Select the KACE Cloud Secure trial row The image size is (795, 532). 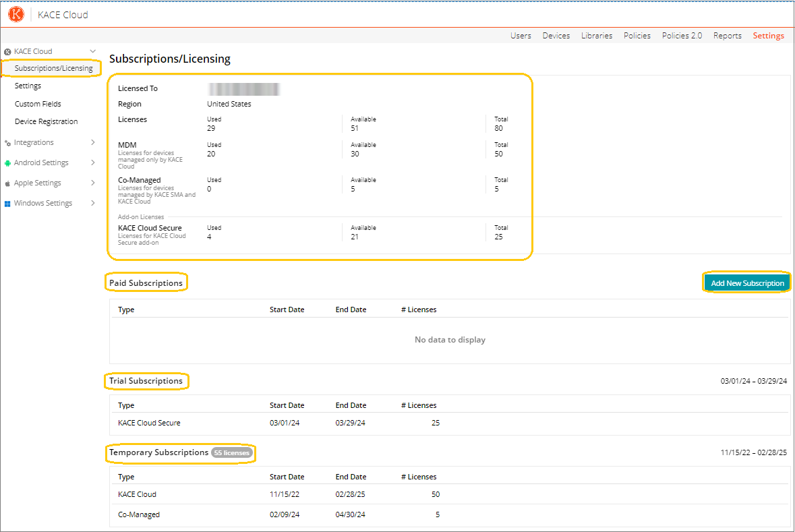[149, 423]
